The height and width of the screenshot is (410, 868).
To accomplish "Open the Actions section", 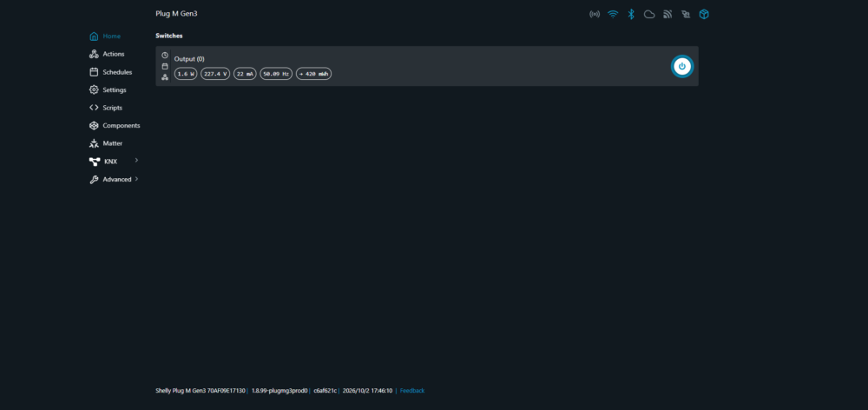I will tap(107, 54).
